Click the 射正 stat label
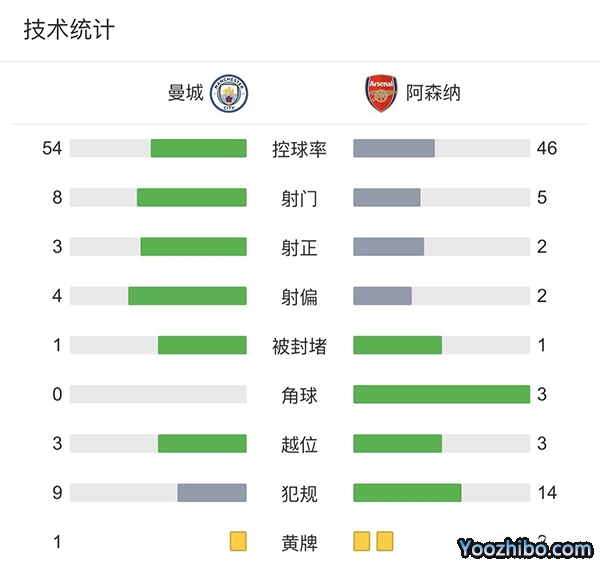This screenshot has height=564, width=600. point(300,247)
